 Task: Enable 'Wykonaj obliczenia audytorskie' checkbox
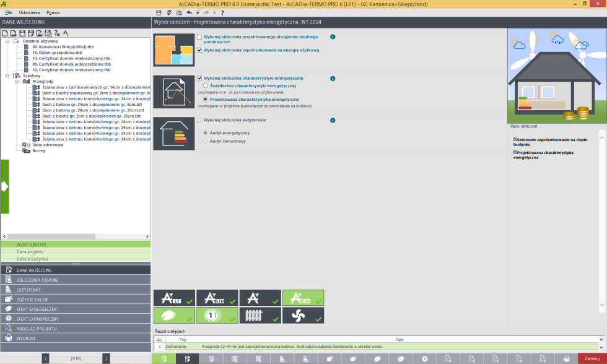[x=199, y=120]
